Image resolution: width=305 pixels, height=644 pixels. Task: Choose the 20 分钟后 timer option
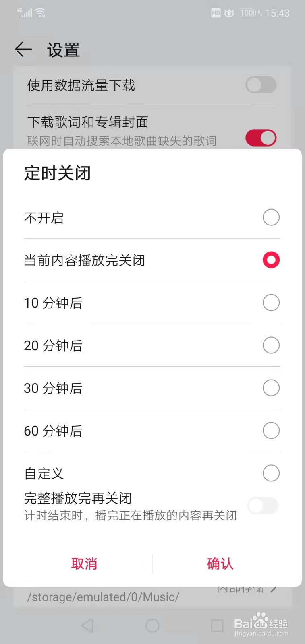point(271,345)
